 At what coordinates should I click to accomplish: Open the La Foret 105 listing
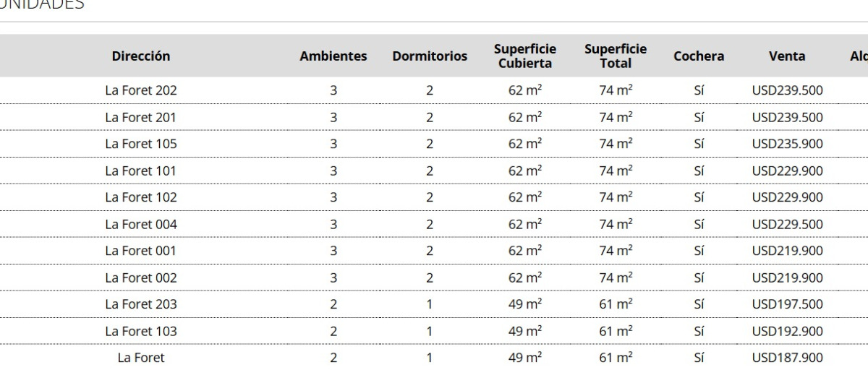coord(141,145)
